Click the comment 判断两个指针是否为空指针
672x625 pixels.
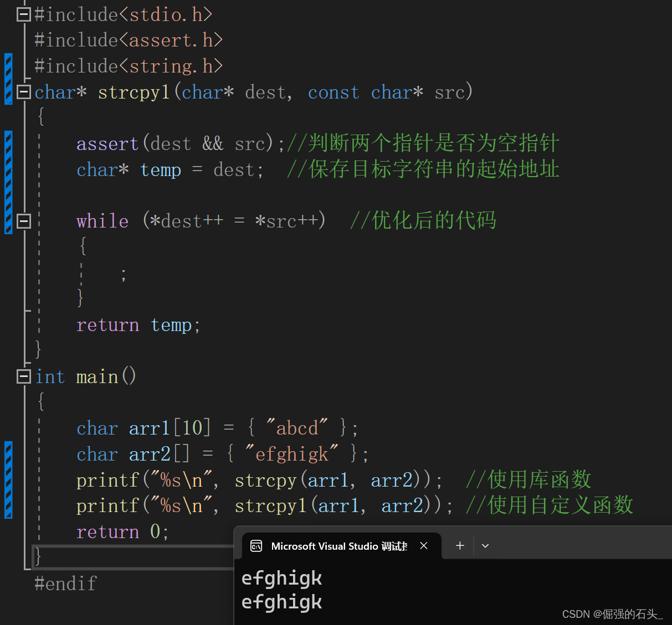point(424,143)
